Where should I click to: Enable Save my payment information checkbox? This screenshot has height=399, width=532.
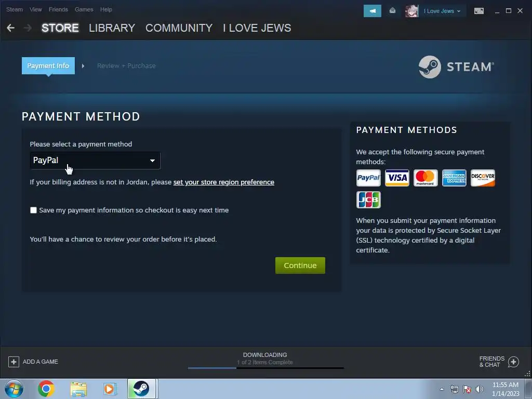coord(33,210)
